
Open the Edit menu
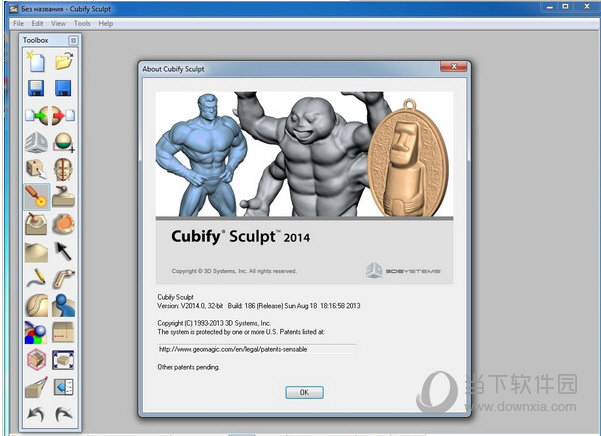pos(37,23)
